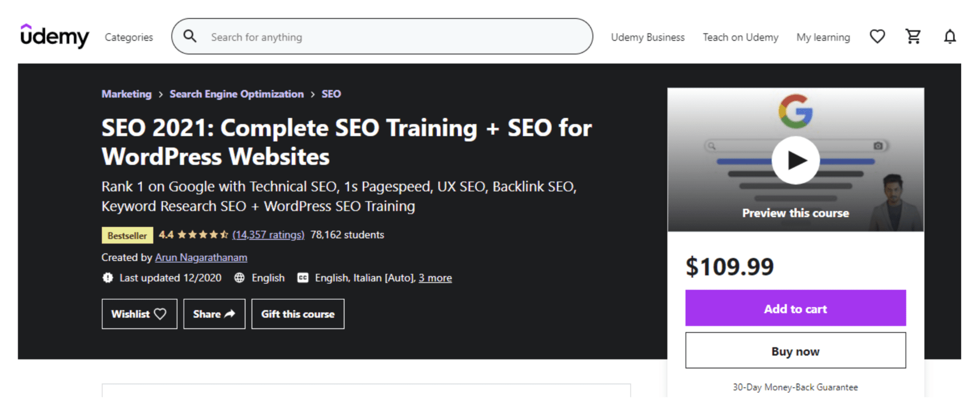Open the shopping cart icon

913,37
